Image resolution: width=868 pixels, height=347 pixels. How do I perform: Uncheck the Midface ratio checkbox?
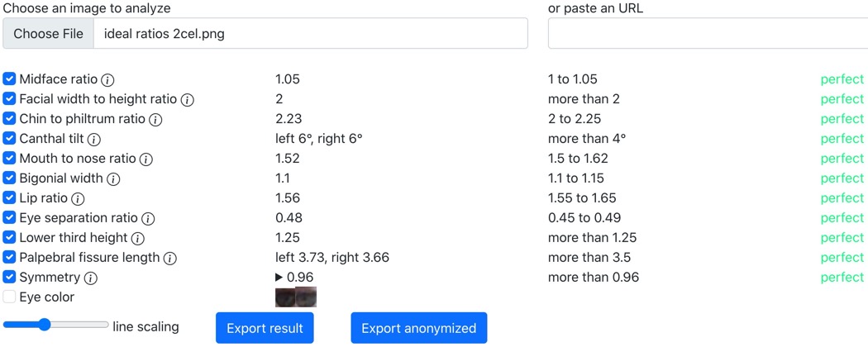9,79
